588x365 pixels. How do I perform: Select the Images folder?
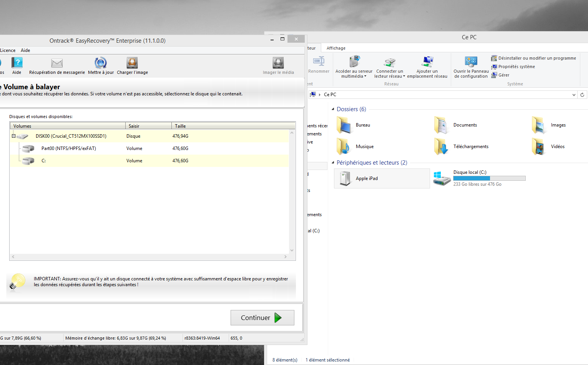tap(549, 125)
